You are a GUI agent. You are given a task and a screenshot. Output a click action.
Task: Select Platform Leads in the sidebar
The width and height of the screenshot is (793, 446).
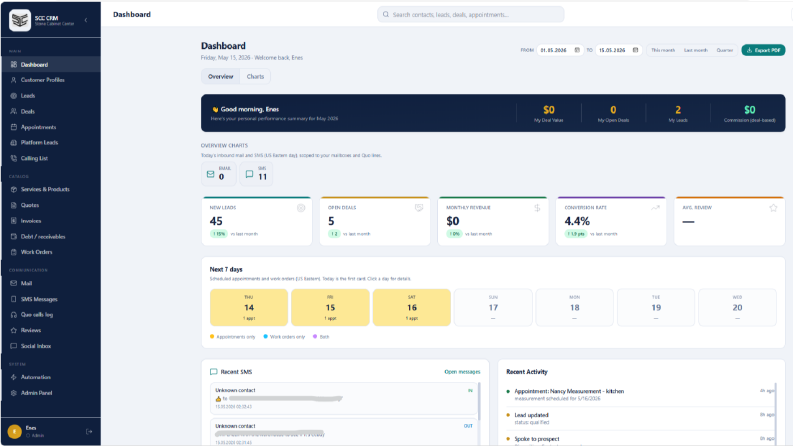coord(51,143)
